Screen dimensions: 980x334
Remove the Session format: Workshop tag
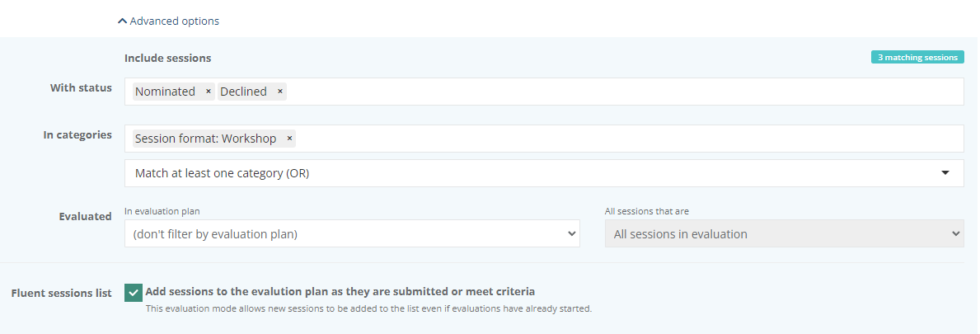tap(289, 139)
